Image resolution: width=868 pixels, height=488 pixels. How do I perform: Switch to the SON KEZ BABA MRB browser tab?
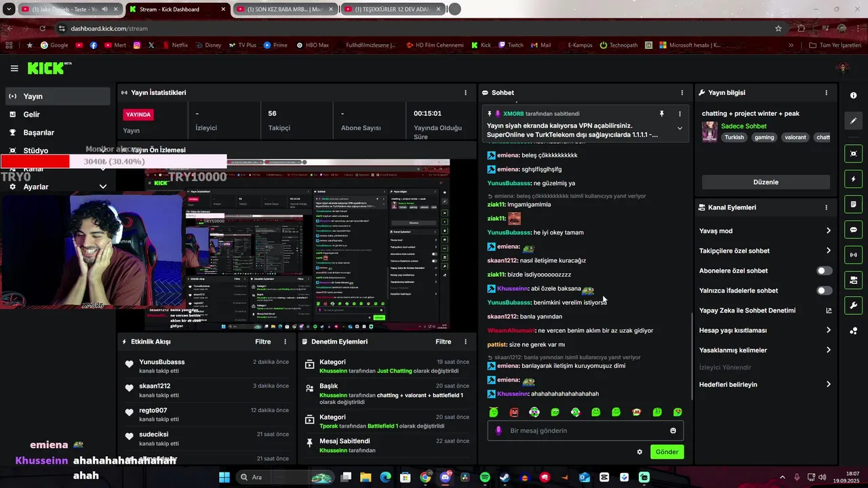[285, 9]
